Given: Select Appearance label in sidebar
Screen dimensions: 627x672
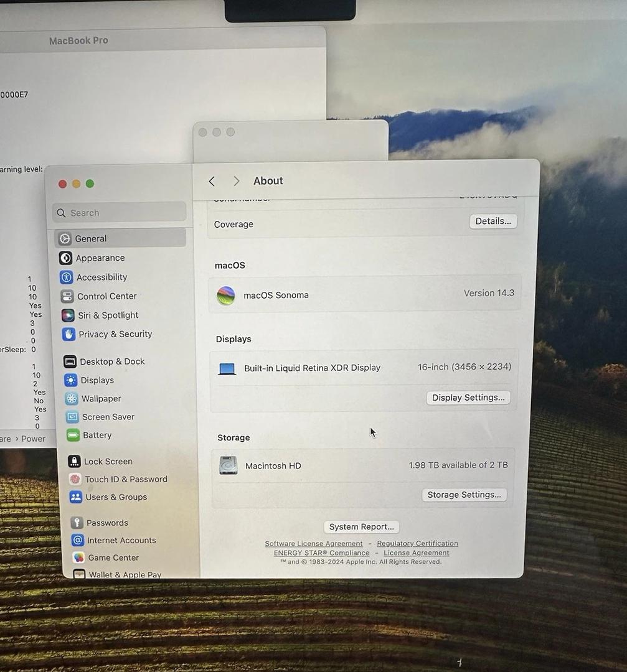Looking at the screenshot, I should tap(100, 258).
